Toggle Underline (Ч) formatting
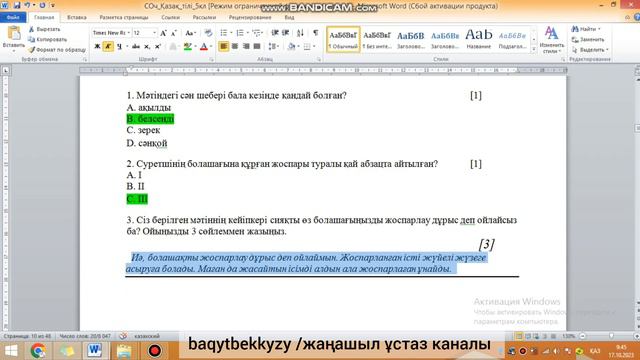This screenshot has width=640, height=360. click(119, 47)
